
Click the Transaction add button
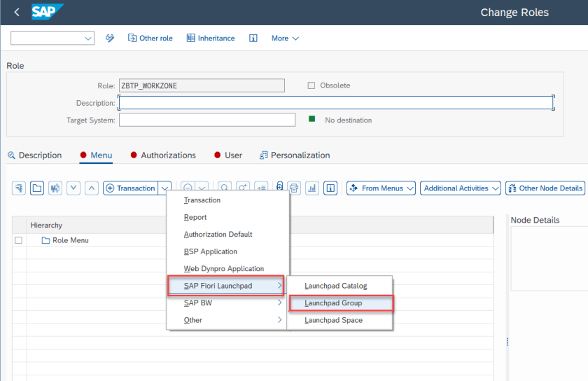[x=131, y=188]
